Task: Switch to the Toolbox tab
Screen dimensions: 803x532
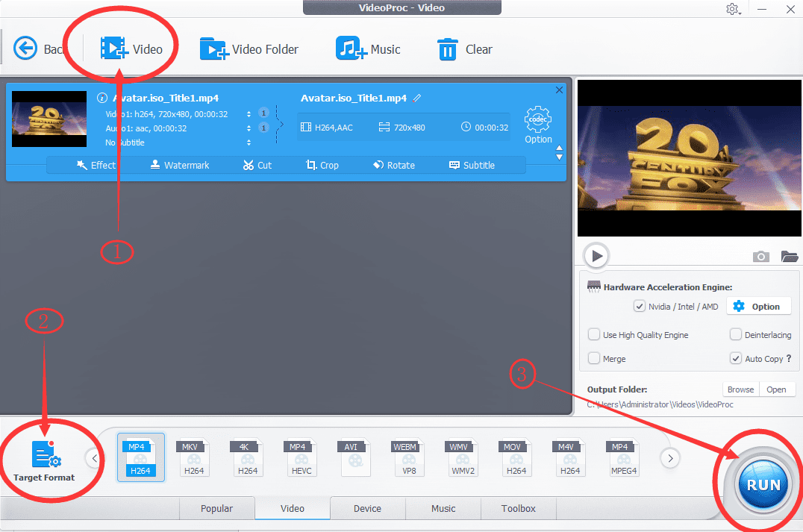Action: coord(518,508)
